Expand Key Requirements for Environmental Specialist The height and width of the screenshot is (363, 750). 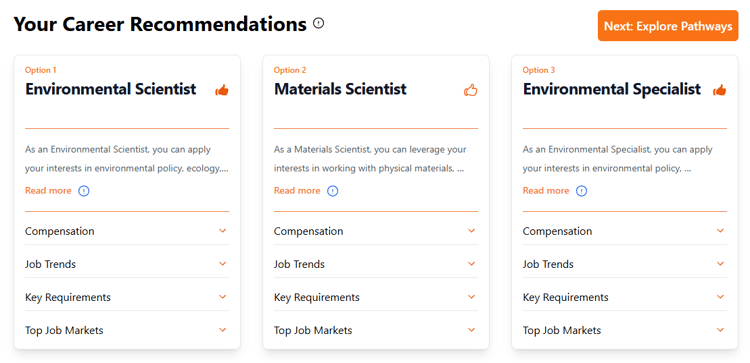(624, 297)
